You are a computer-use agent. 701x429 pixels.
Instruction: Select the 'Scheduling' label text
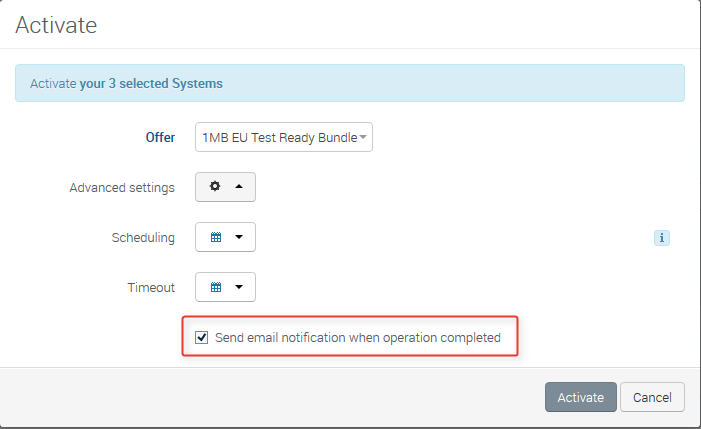(143, 237)
